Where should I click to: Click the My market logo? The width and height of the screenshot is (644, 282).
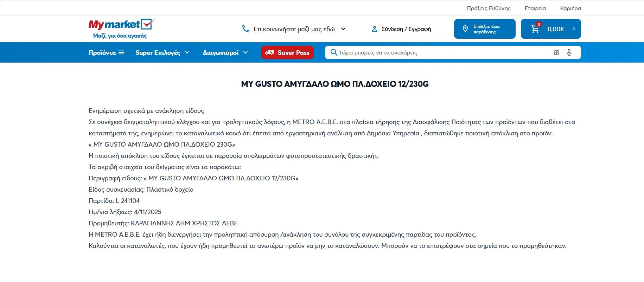tap(121, 29)
